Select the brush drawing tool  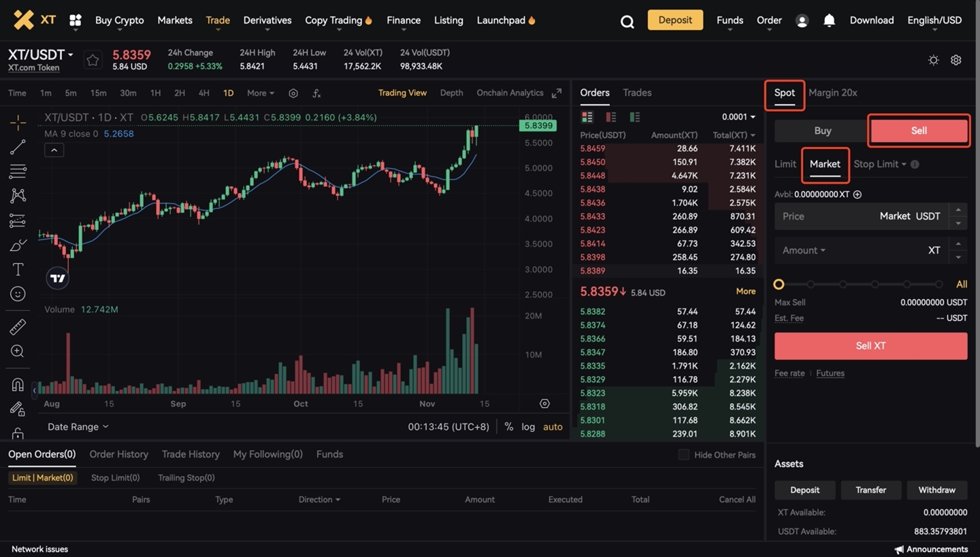tap(18, 245)
